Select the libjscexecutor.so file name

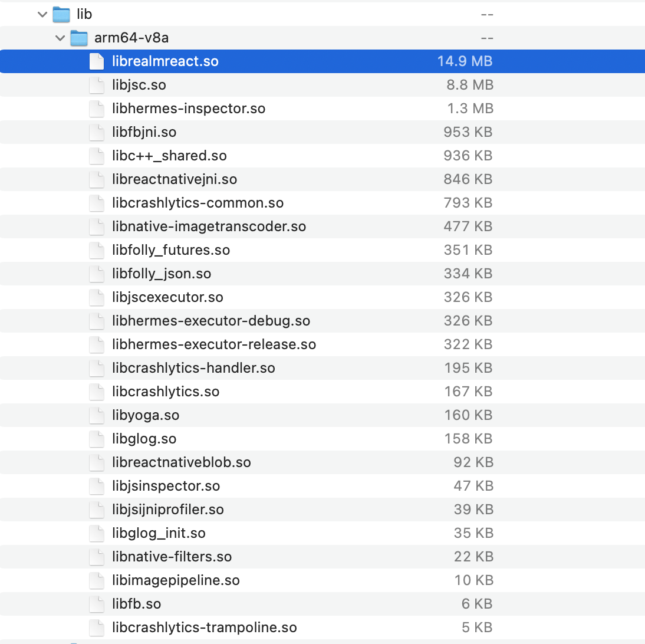click(168, 297)
